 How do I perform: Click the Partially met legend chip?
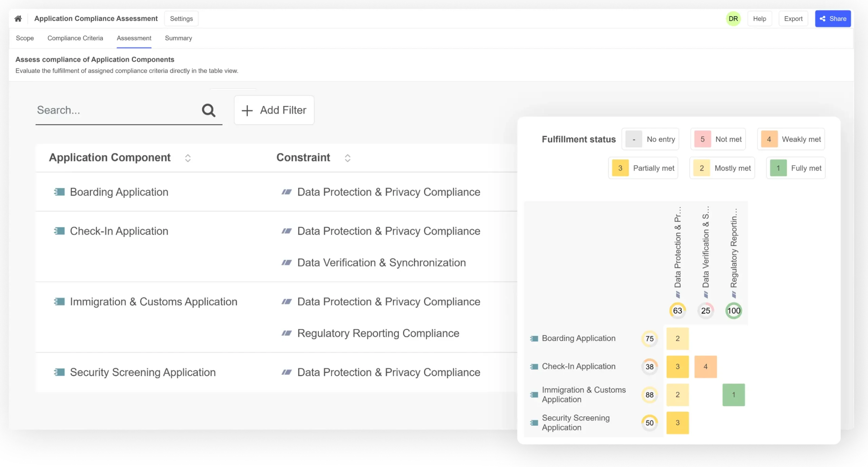coord(643,168)
